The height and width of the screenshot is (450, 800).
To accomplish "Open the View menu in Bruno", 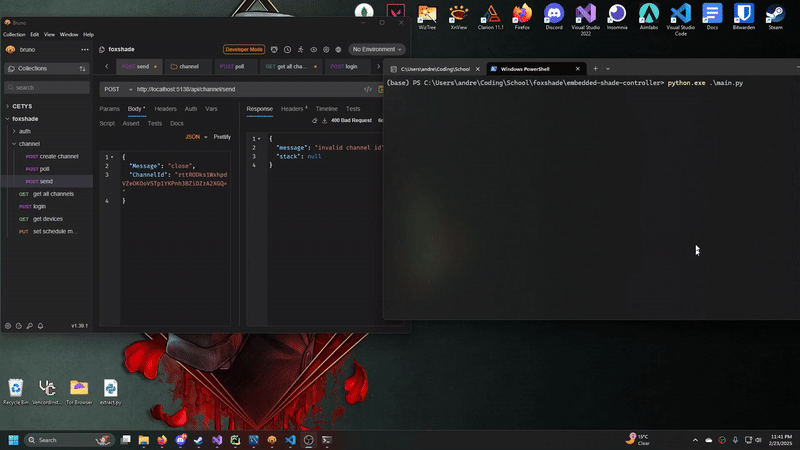I will pos(49,35).
